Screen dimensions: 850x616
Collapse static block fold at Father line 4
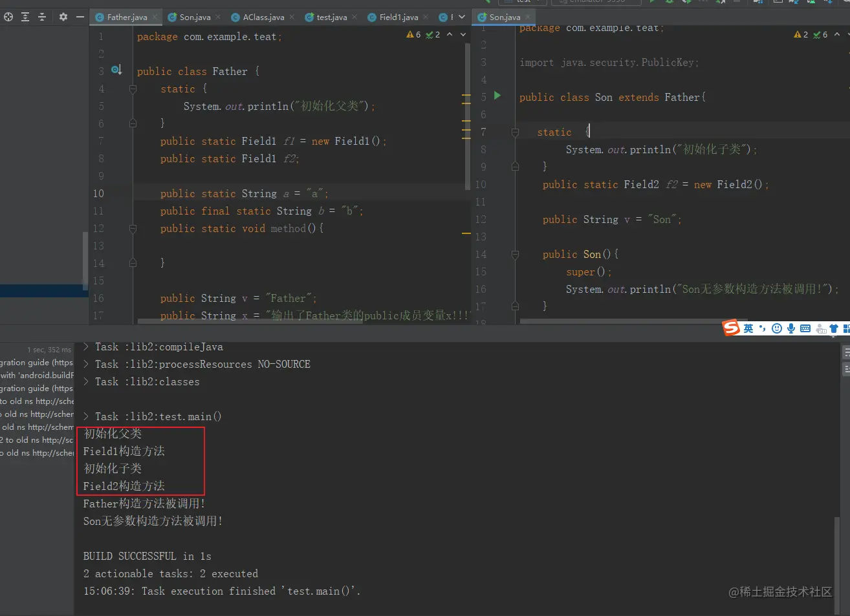[133, 89]
